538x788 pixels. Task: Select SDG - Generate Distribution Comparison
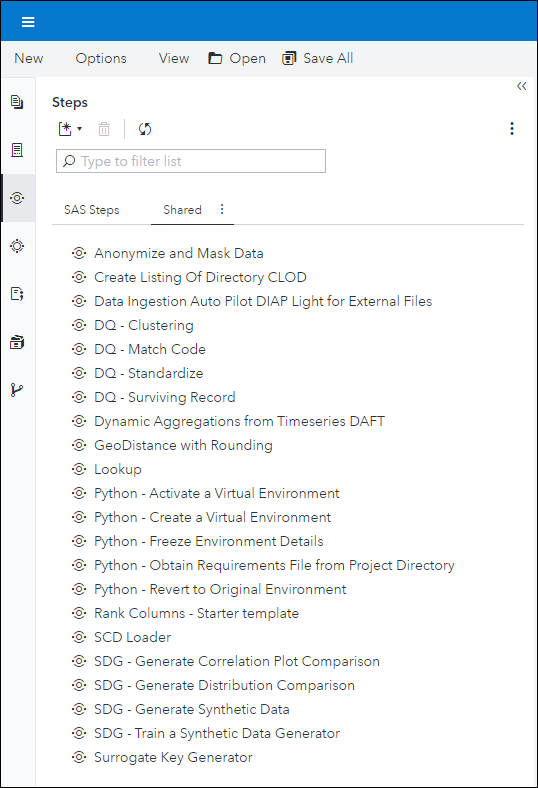pos(225,685)
